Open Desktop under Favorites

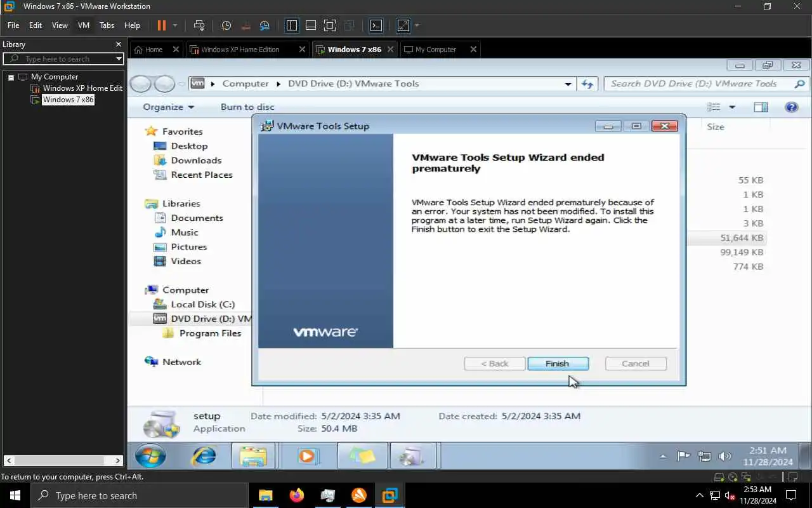point(189,146)
